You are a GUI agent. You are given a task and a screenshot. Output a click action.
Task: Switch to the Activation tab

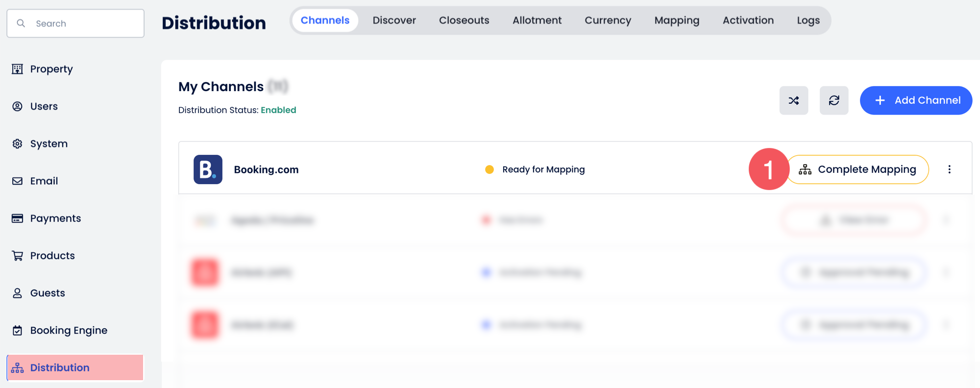click(x=748, y=21)
